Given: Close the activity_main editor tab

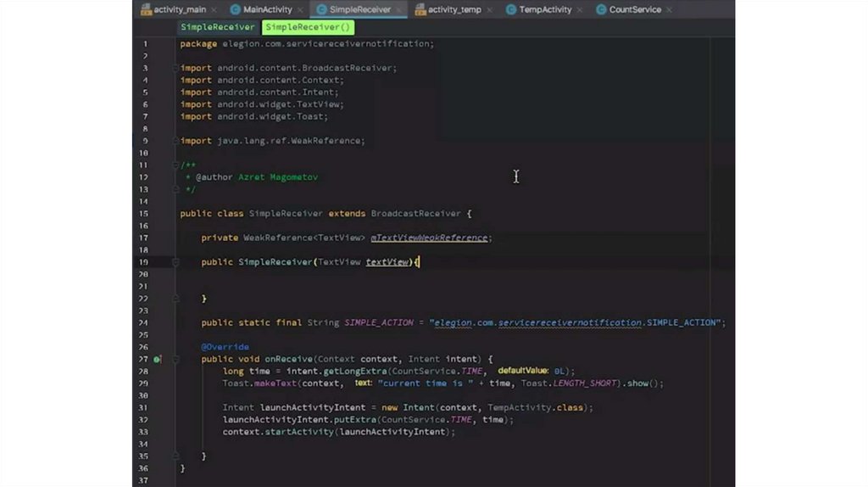Looking at the screenshot, I should click(215, 10).
